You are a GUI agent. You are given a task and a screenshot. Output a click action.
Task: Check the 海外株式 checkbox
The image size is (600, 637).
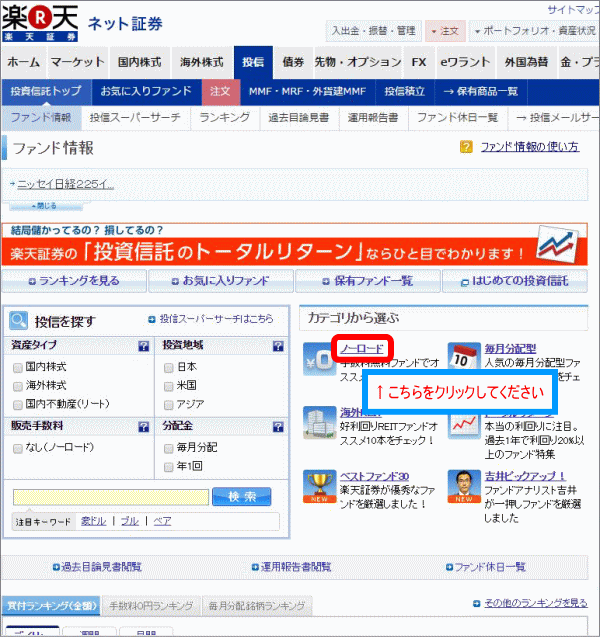click(17, 386)
